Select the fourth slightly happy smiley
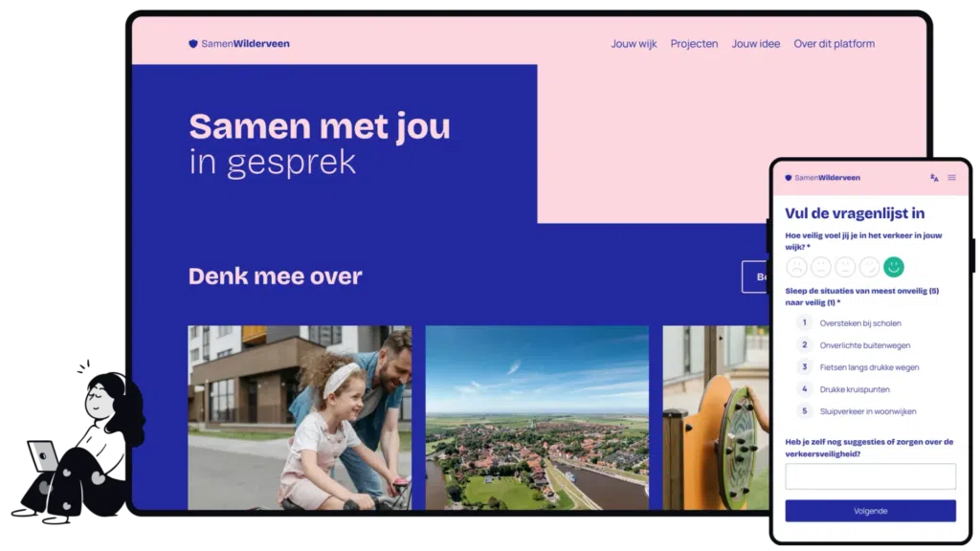This screenshot has width=980, height=551. pyautogui.click(x=869, y=267)
